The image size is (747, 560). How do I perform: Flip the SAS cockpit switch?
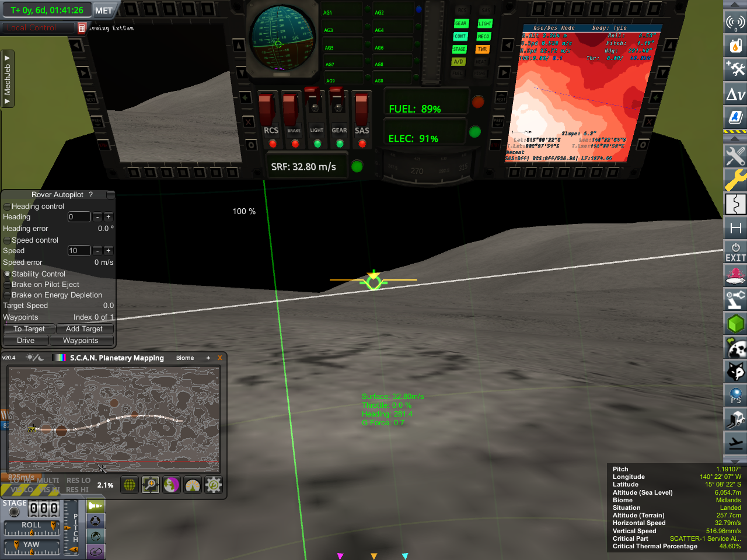pyautogui.click(x=362, y=109)
